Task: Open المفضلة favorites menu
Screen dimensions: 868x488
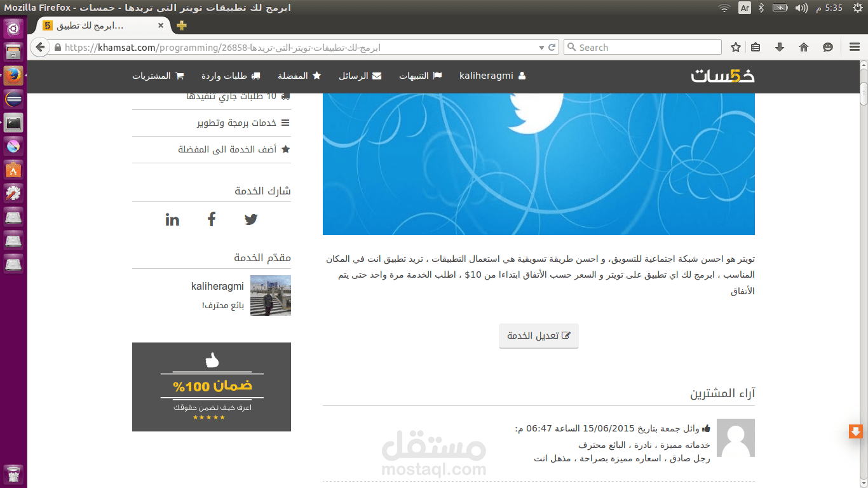Action: pos(299,76)
